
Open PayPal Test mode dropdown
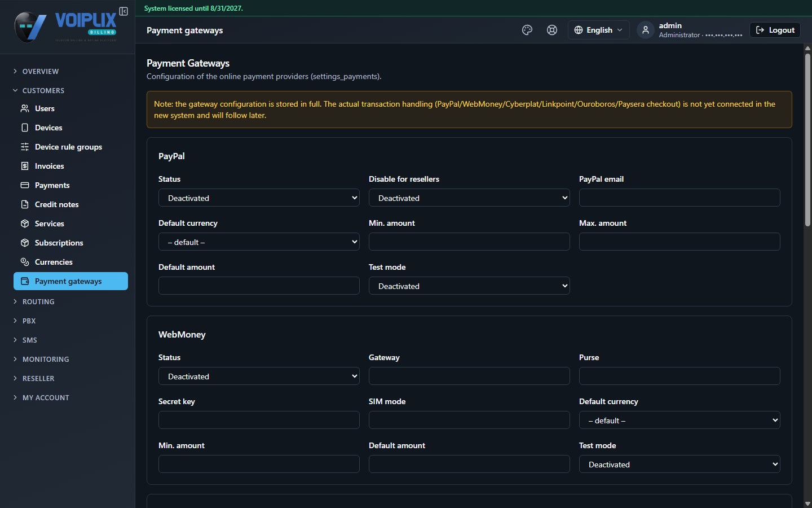[469, 286]
